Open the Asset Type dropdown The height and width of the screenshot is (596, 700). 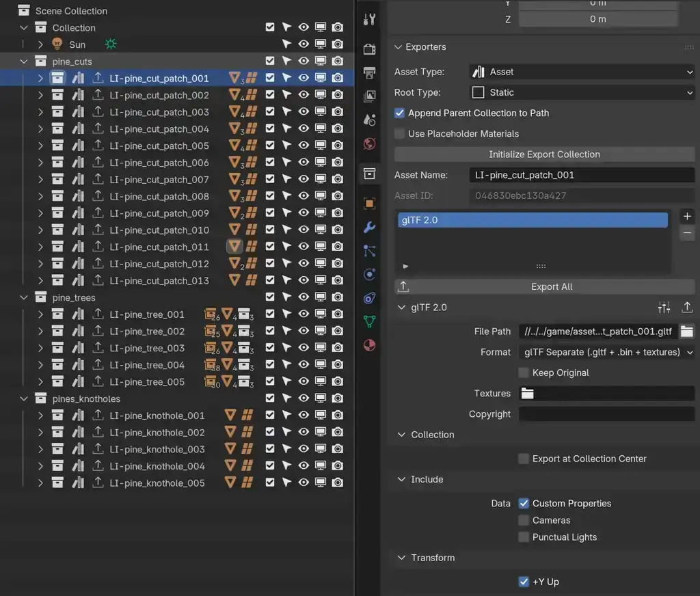pos(582,72)
